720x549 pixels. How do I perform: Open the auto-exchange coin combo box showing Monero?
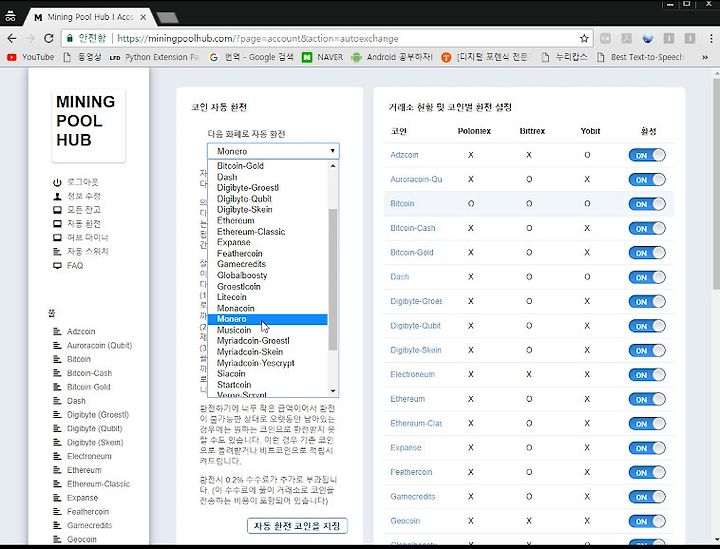tap(273, 151)
